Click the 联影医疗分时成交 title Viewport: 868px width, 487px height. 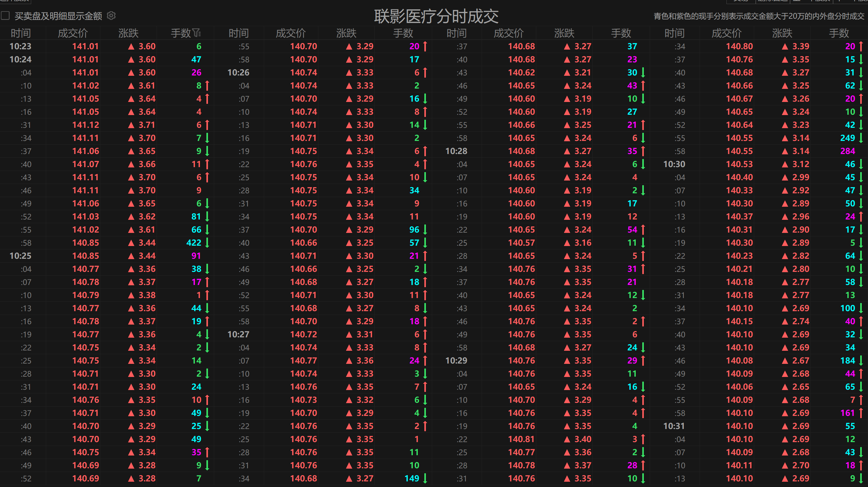[x=436, y=17]
